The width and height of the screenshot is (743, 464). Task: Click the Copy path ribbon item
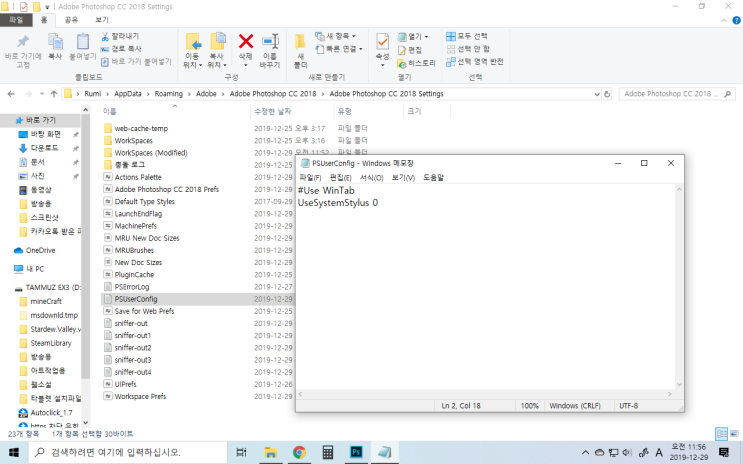121,49
